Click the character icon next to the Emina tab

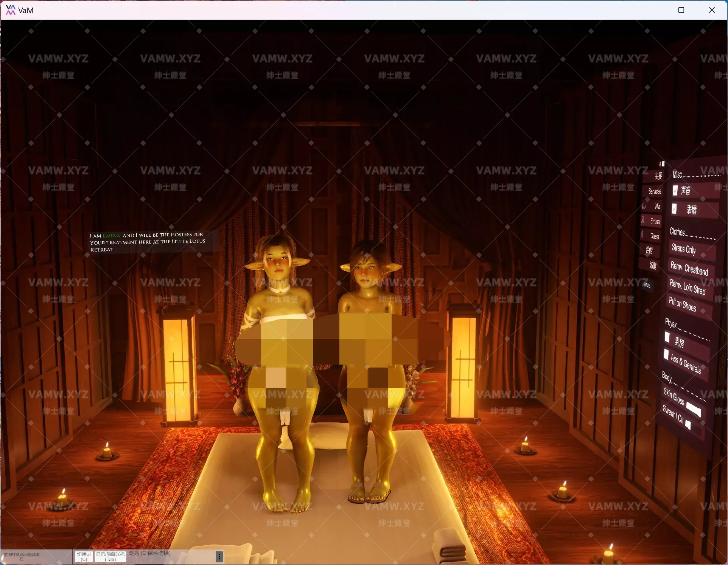pyautogui.click(x=642, y=220)
